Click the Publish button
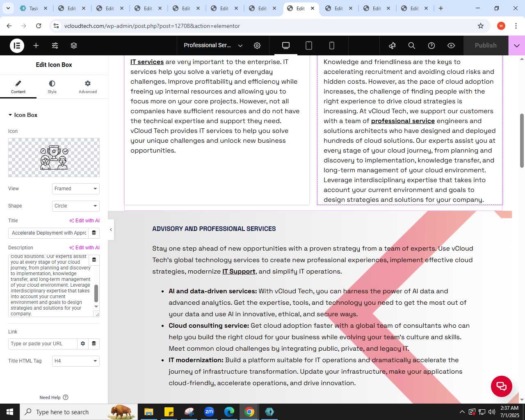Image resolution: width=525 pixels, height=420 pixels. click(x=486, y=46)
